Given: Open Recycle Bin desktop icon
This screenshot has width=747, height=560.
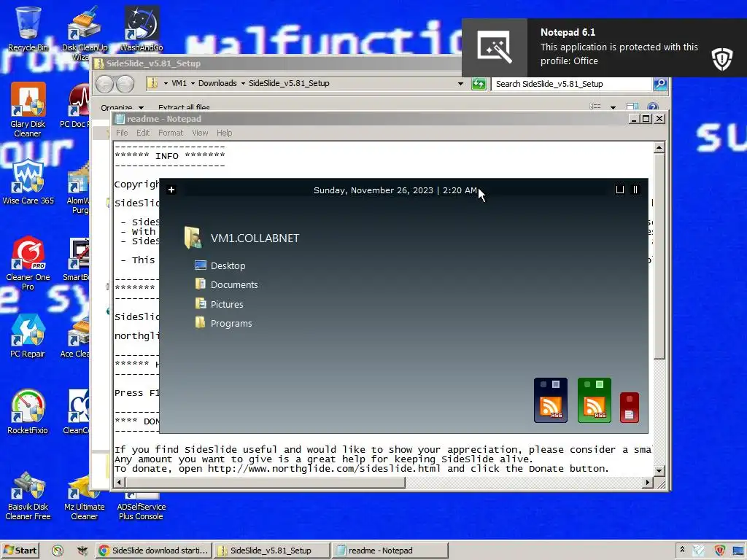Looking at the screenshot, I should (x=28, y=28).
